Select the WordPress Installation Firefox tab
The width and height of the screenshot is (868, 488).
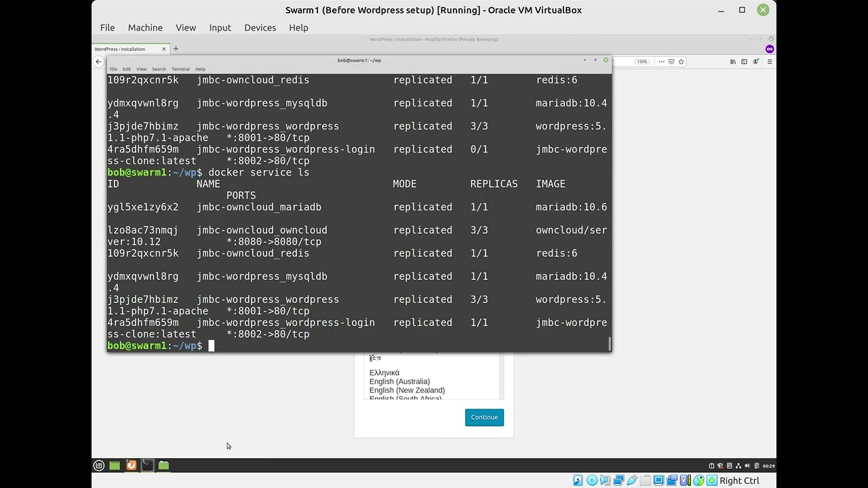tap(129, 49)
